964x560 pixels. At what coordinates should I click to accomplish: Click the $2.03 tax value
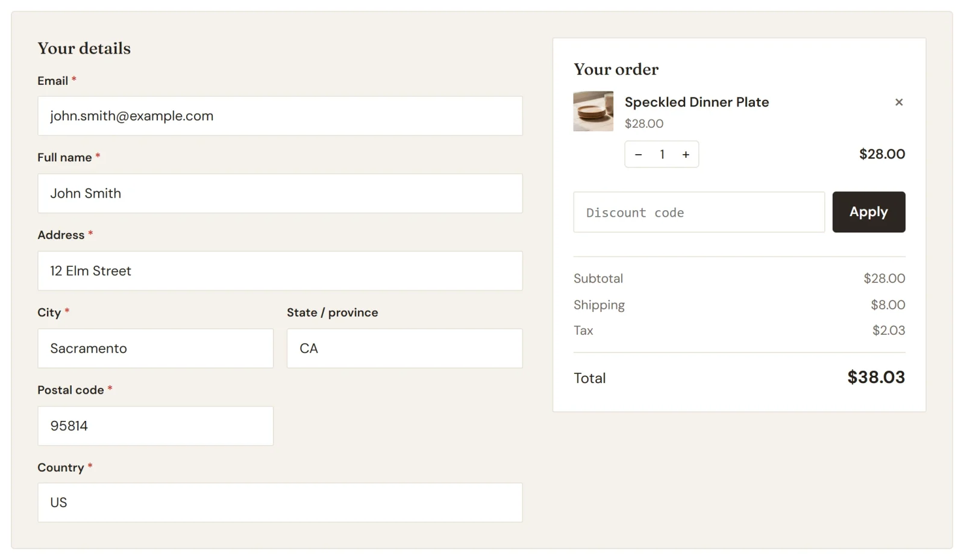(889, 330)
